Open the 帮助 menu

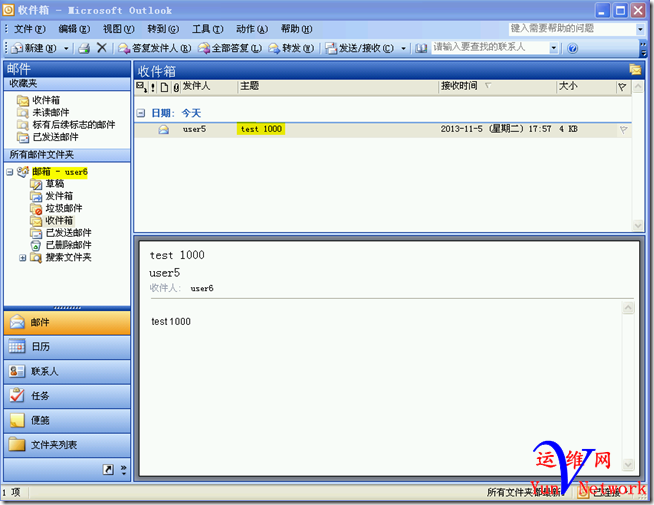pyautogui.click(x=296, y=29)
